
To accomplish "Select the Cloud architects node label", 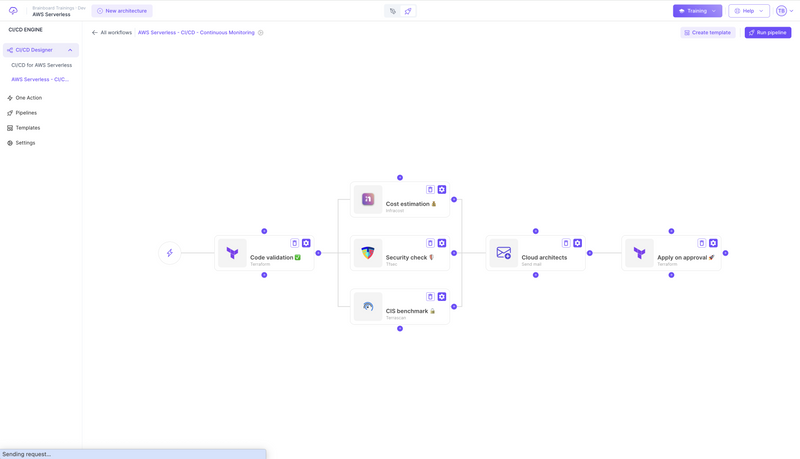I will tap(544, 258).
